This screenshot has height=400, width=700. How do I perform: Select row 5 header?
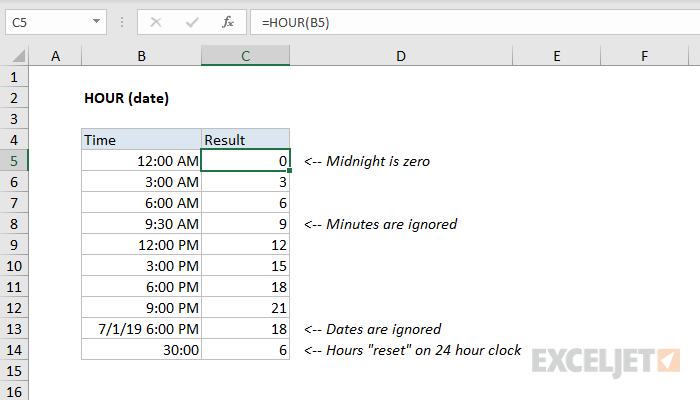tap(14, 161)
